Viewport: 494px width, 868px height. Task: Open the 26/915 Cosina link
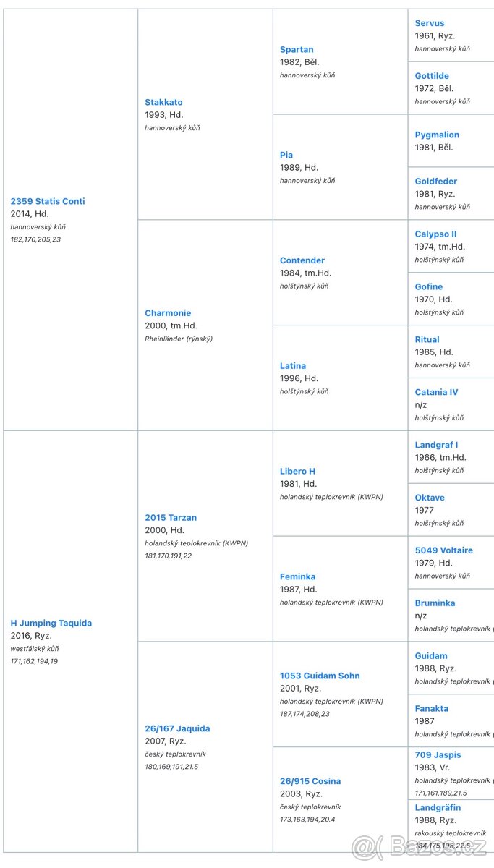[x=310, y=781]
